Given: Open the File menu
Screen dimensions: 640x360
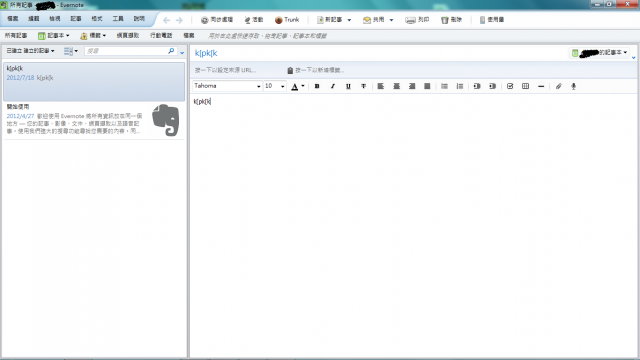Looking at the screenshot, I should [x=13, y=19].
